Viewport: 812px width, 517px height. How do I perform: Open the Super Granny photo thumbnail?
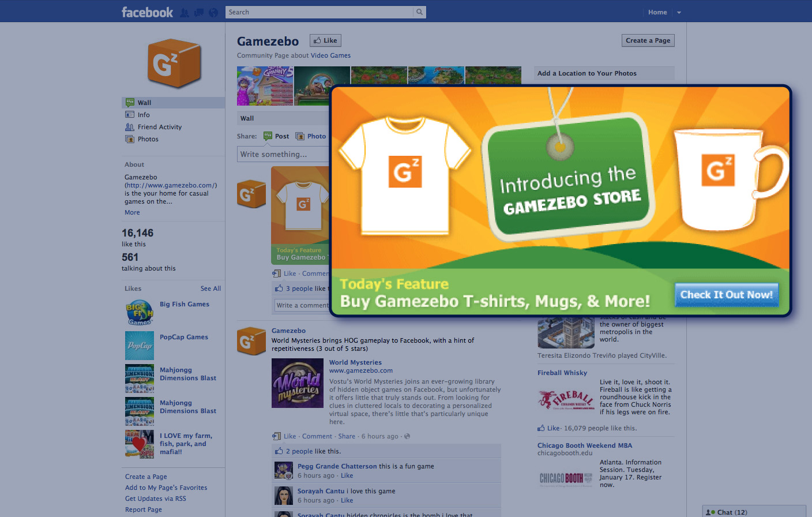click(265, 86)
